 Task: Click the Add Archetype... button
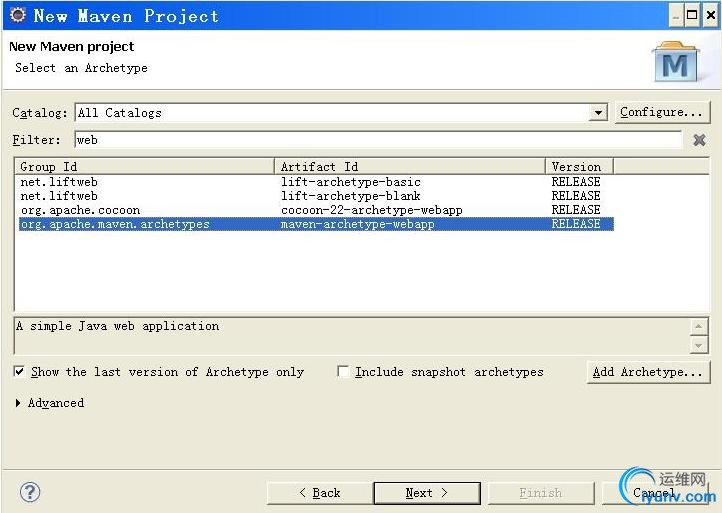[x=648, y=372]
